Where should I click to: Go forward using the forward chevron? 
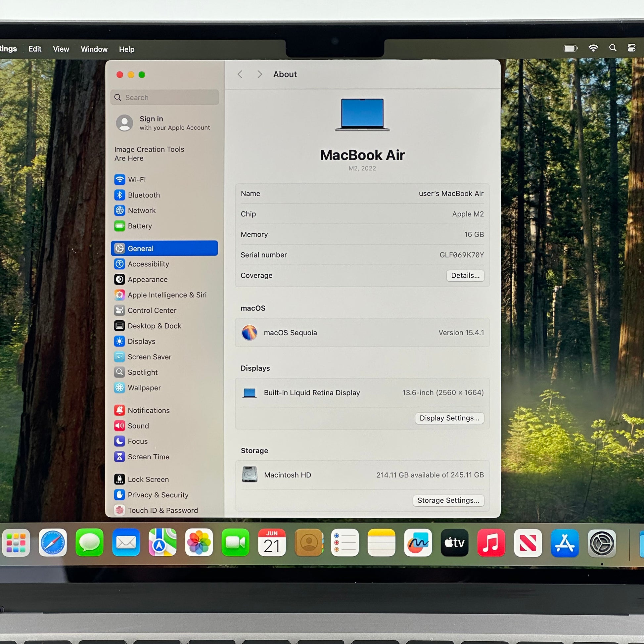260,74
